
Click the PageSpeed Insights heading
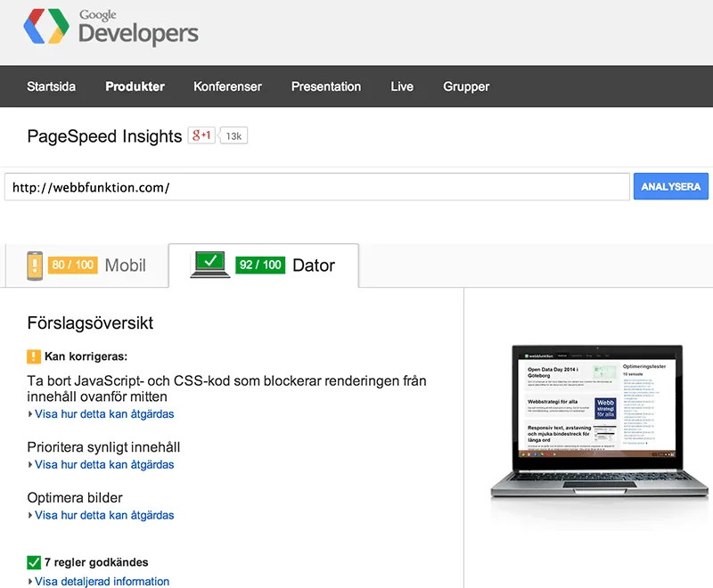pos(104,136)
